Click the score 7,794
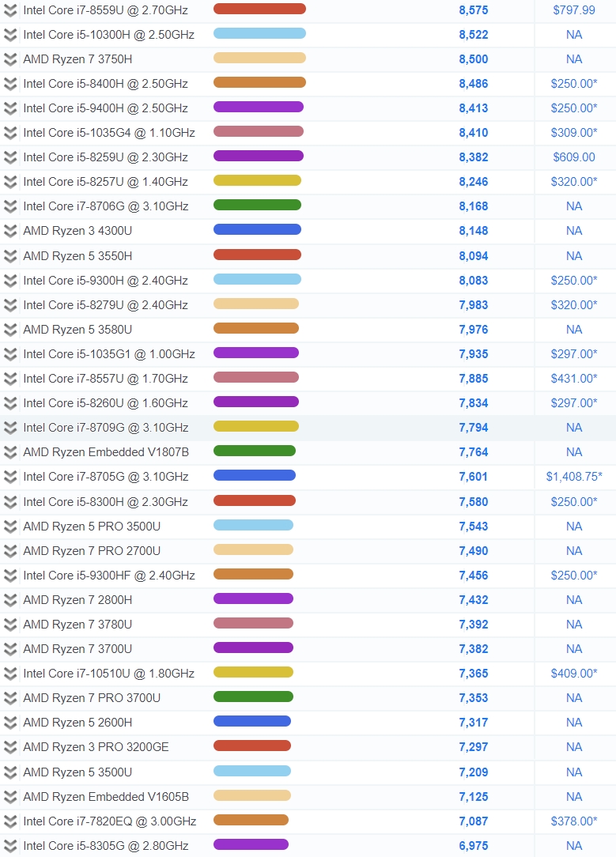Viewport: 616px width, 857px height. [474, 428]
